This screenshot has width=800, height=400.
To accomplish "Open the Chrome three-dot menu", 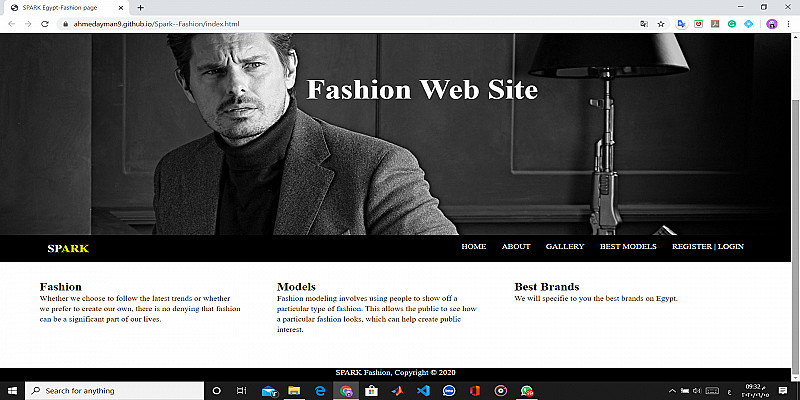I will tap(789, 24).
